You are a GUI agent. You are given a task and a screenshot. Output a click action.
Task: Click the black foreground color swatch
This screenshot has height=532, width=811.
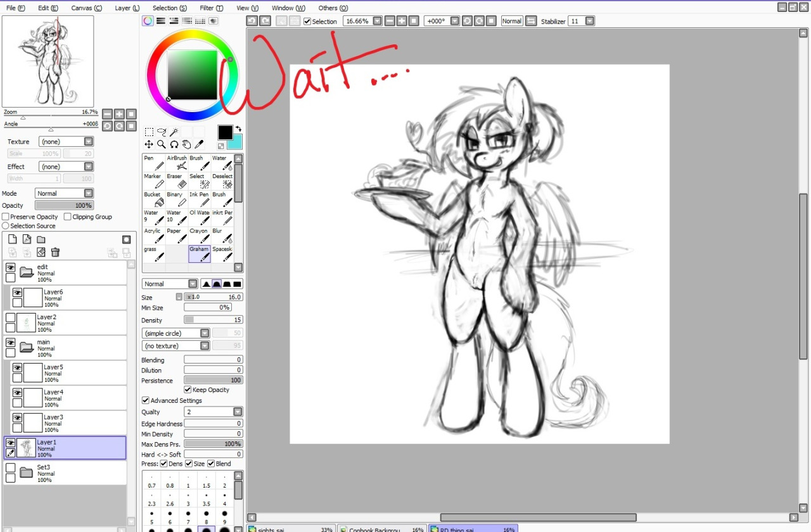pos(225,132)
